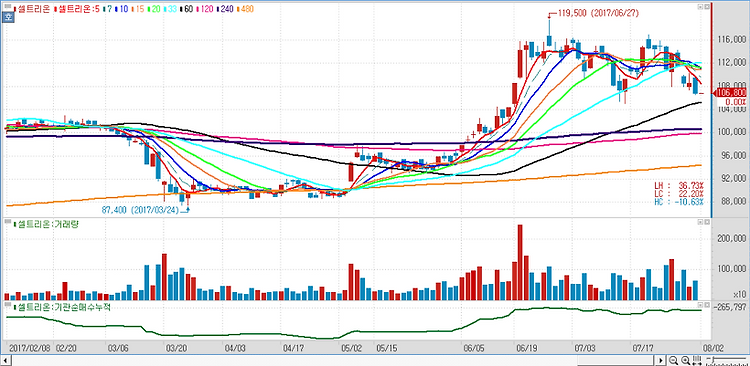The image size is (750, 366).
Task: Click the blue 호 button at top-left
Action: pos(7,17)
